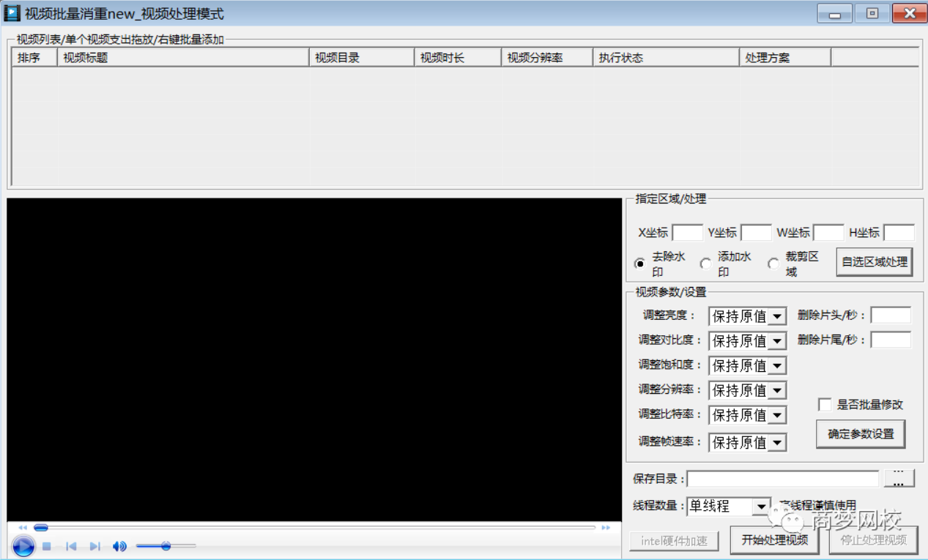928x560 pixels.
Task: Click 视频时长 column header
Action: 458,58
